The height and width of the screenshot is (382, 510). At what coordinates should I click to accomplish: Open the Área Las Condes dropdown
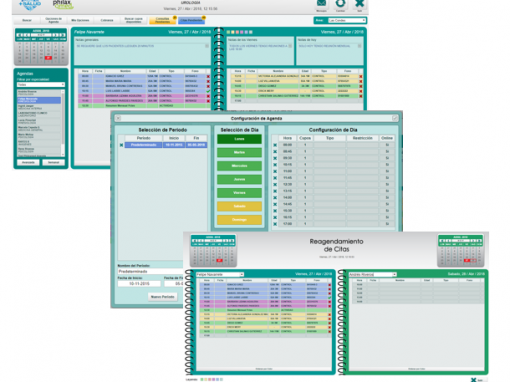(347, 20)
